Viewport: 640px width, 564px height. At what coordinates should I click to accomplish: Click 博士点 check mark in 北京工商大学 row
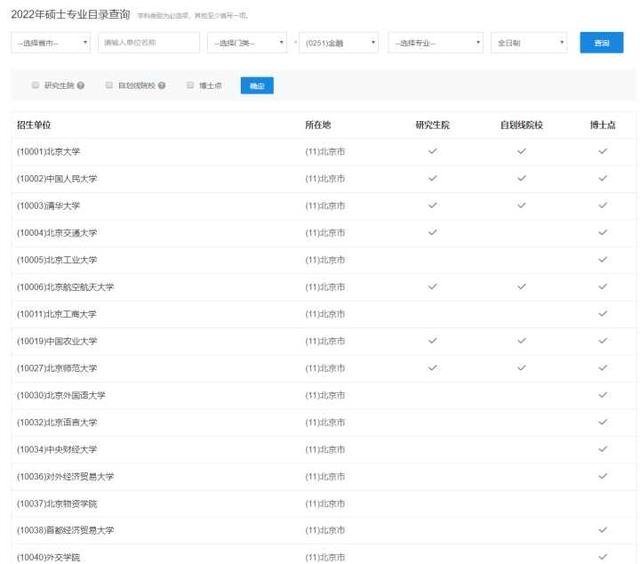coord(602,313)
